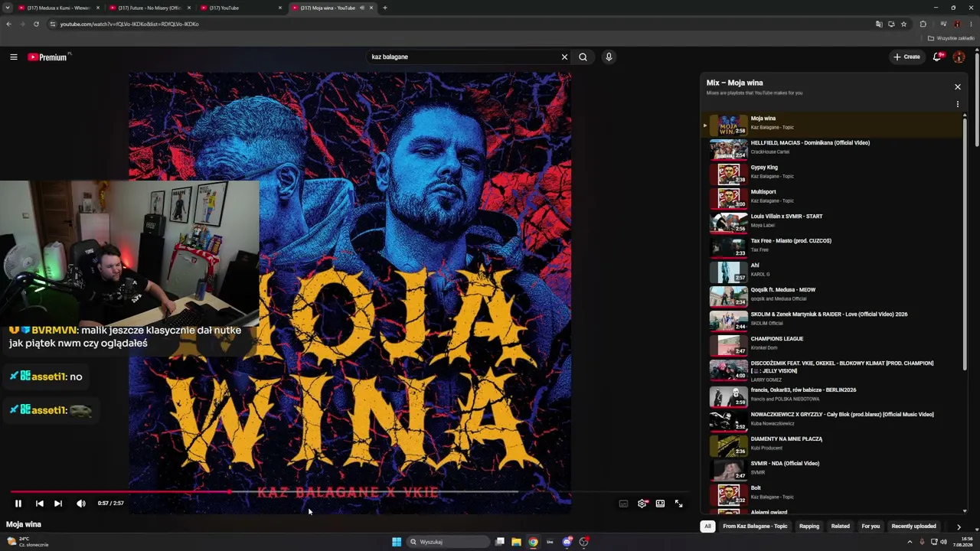The image size is (980, 551).
Task: Select the Rapping filter chip
Action: tap(809, 527)
